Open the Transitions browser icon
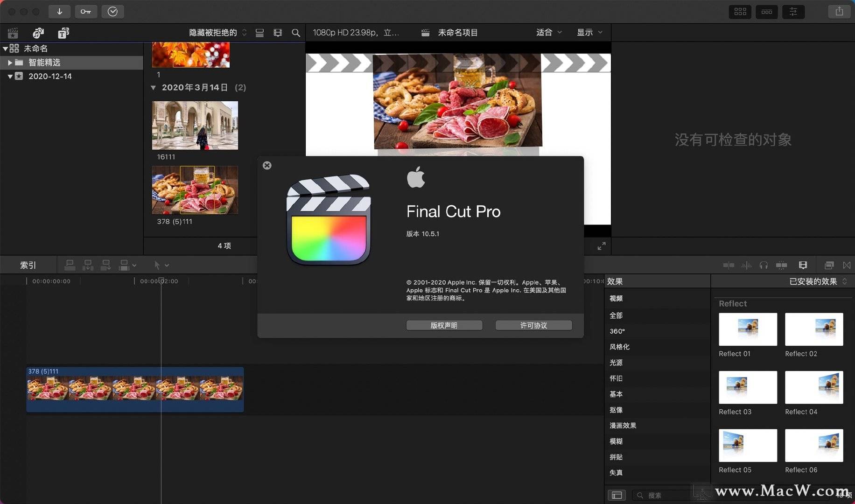855x504 pixels. (847, 265)
